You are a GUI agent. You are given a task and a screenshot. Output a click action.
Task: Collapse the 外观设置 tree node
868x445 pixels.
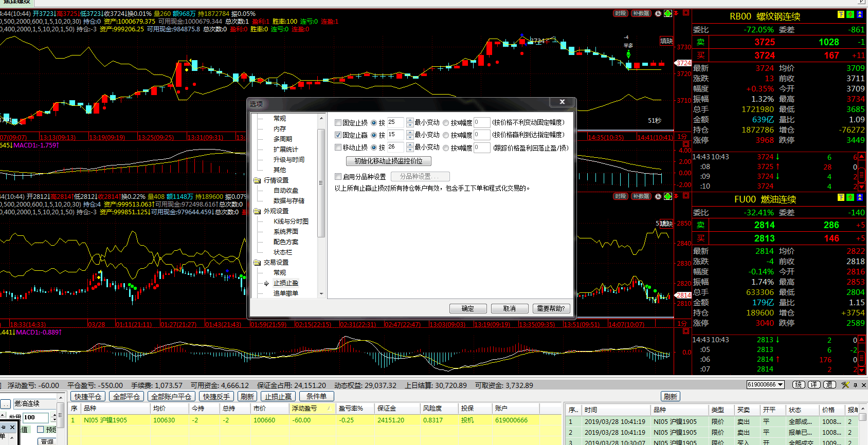pyautogui.click(x=257, y=211)
